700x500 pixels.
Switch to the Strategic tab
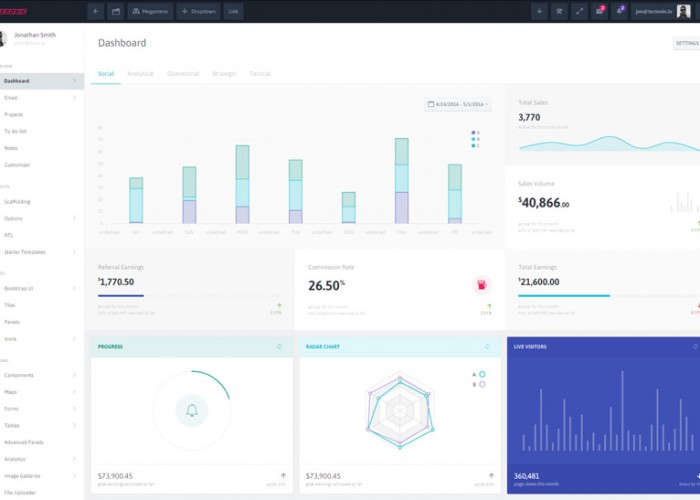(x=224, y=74)
